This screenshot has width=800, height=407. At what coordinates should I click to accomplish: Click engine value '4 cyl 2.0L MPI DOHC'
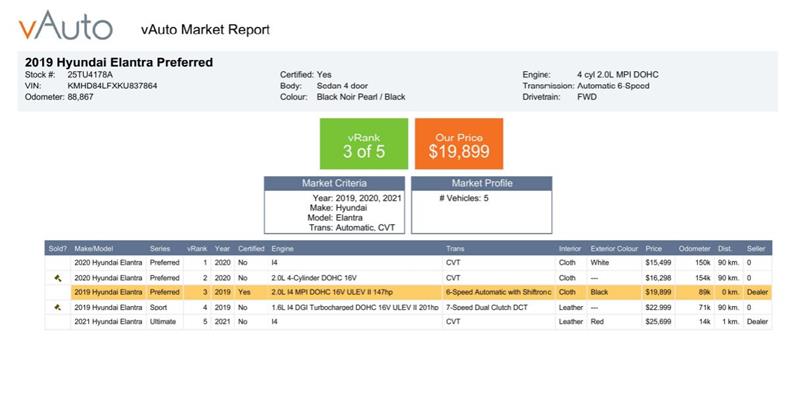pos(618,74)
